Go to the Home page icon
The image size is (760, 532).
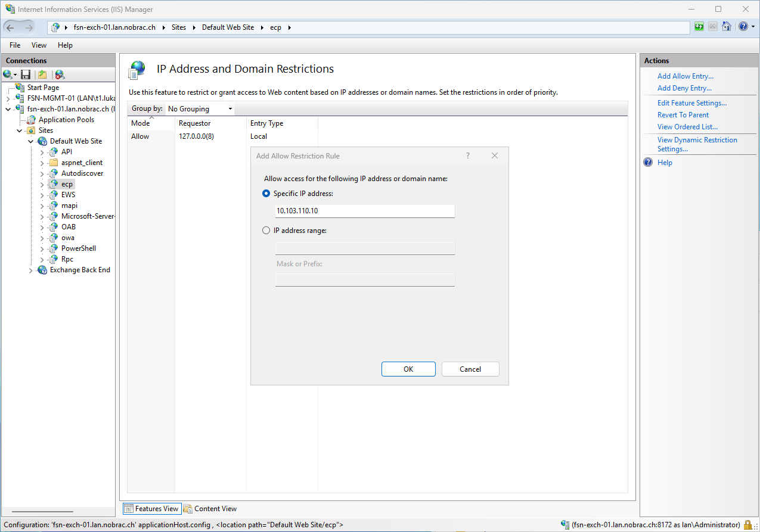point(727,27)
